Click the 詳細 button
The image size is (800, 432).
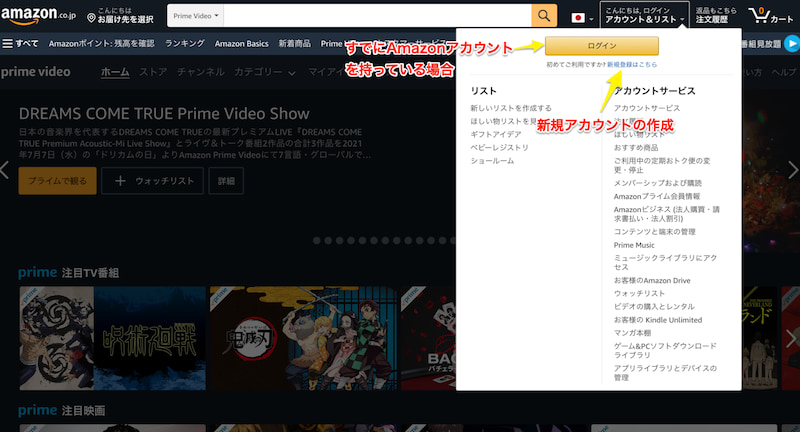pos(226,181)
